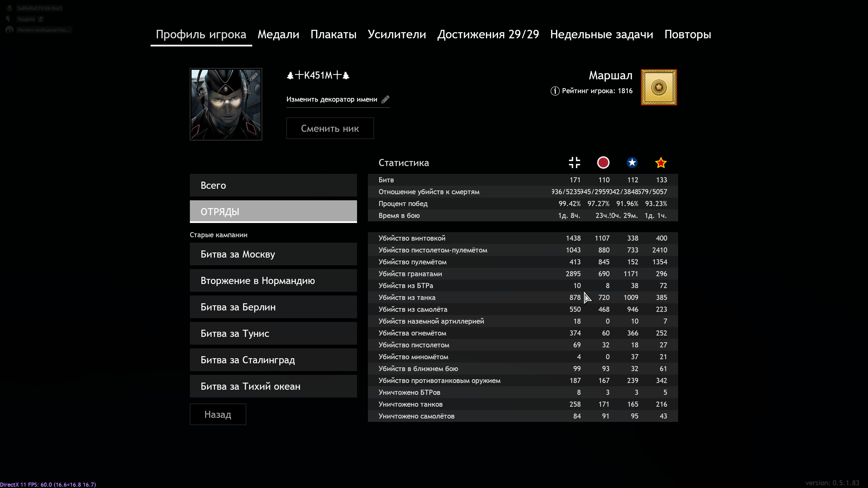Click the Soviet yellow star faction icon
Screen dimensions: 868x488
661,163
